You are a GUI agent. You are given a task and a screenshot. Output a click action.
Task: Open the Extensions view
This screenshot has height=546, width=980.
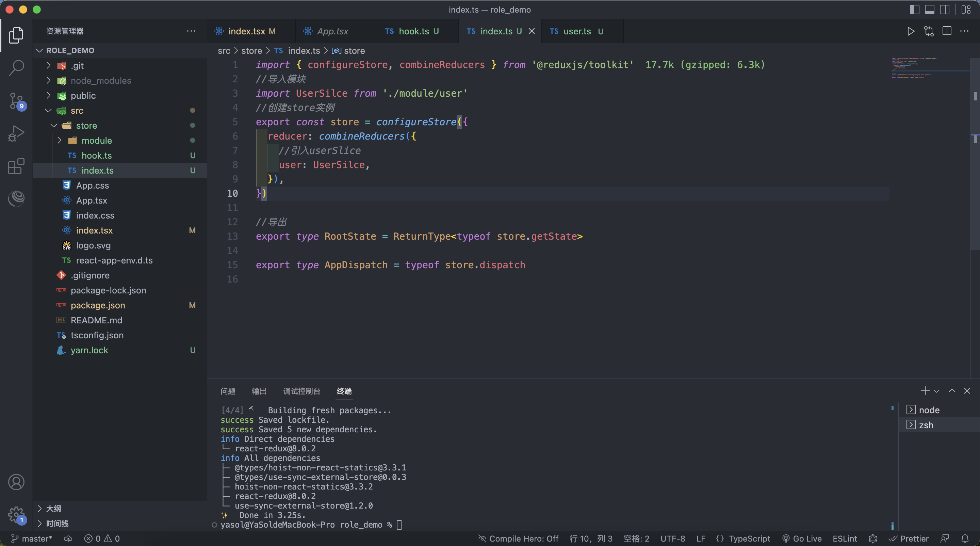[x=16, y=166]
